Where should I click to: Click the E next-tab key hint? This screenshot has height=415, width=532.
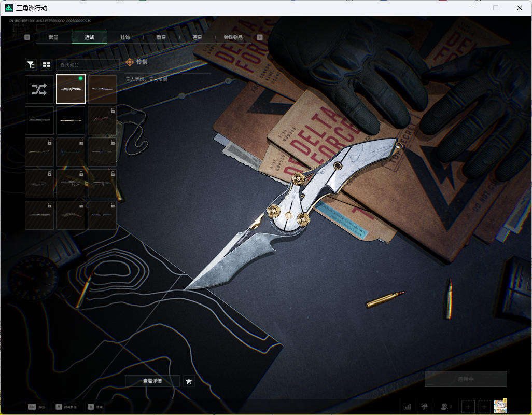coord(260,37)
